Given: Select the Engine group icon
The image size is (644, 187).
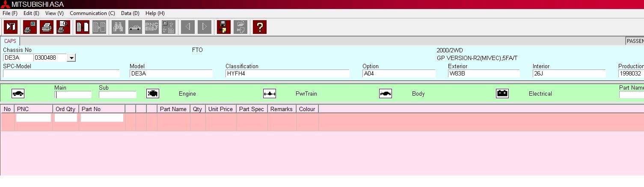Looking at the screenshot, I should coord(153,93).
